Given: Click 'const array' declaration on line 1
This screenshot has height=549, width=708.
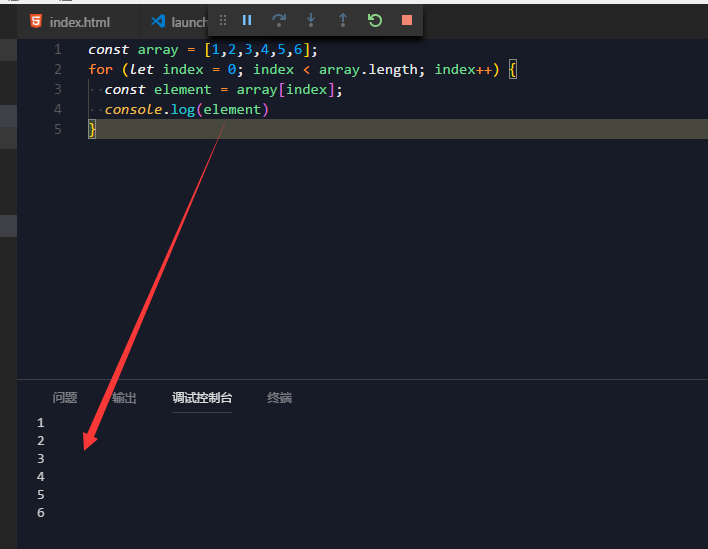Looking at the screenshot, I should [x=133, y=50].
